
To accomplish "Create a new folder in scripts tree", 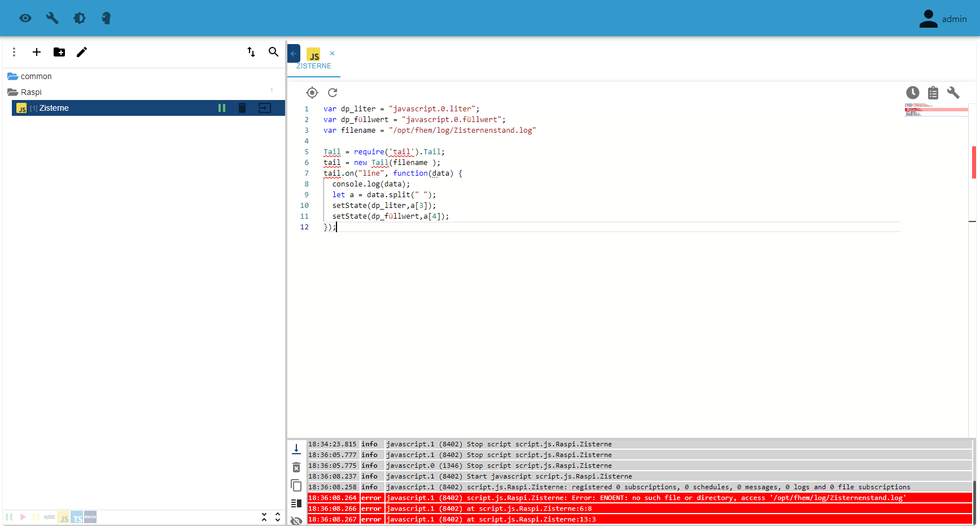I will (59, 52).
